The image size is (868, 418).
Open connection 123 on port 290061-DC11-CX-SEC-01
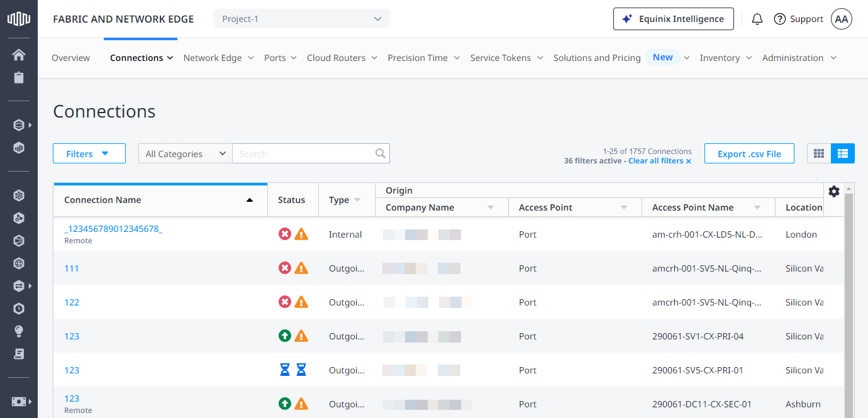72,399
